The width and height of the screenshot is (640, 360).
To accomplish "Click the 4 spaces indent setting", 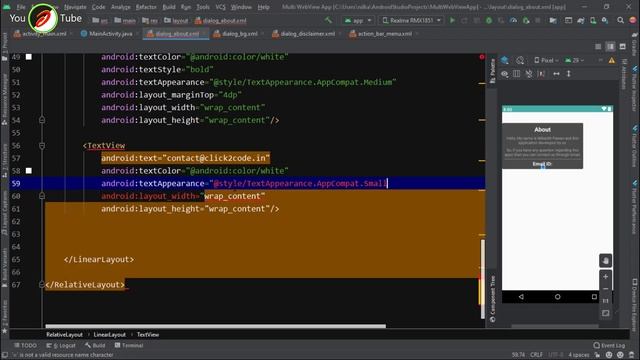I will tap(579, 355).
